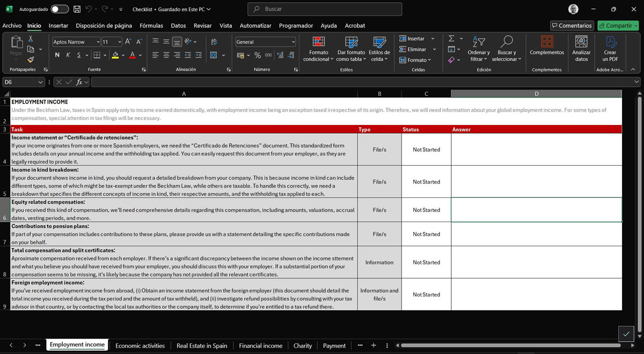This screenshot has height=354, width=644.
Task: Align text to the left
Action: tap(156, 55)
